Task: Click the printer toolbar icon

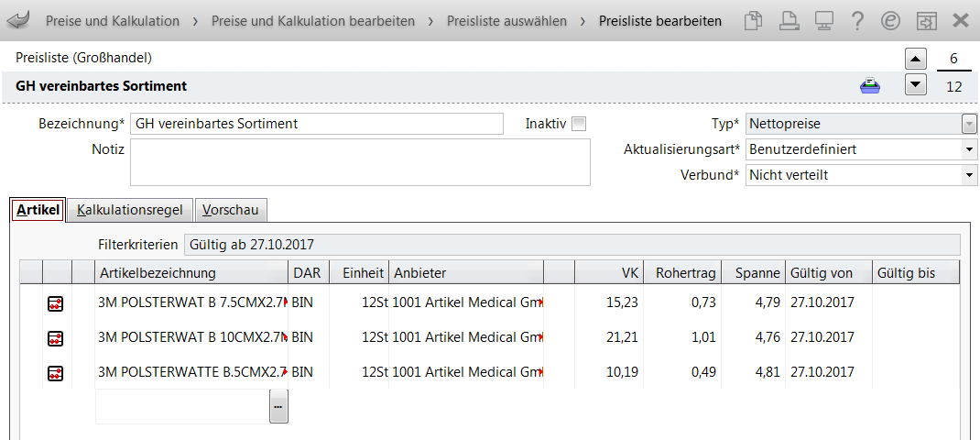Action: 789,21
